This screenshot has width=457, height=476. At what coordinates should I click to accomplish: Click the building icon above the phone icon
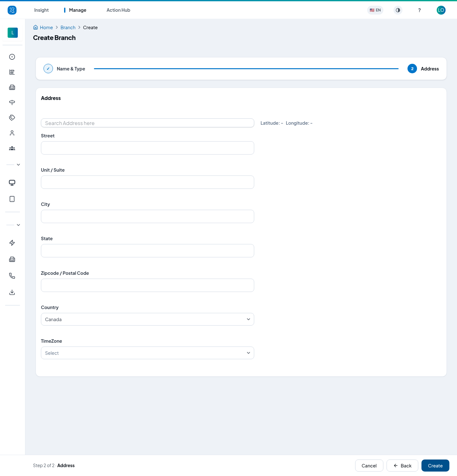click(x=12, y=259)
